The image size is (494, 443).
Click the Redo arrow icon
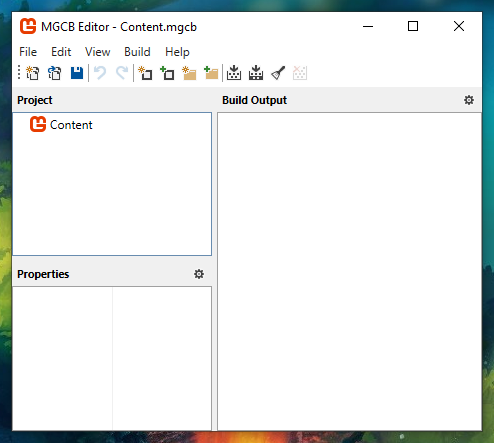pos(122,73)
